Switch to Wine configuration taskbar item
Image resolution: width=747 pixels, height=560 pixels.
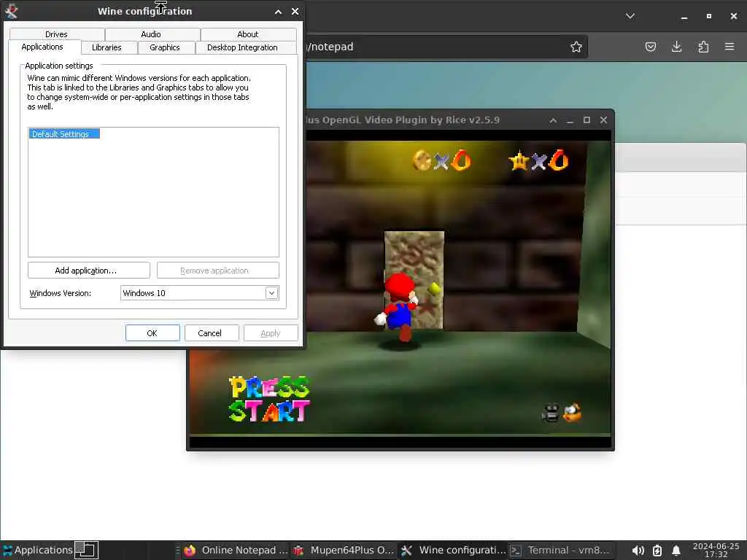454,550
